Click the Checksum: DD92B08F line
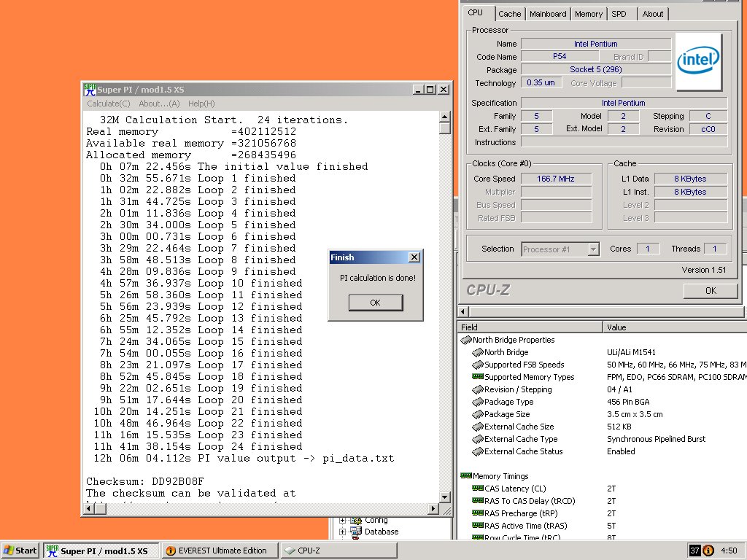 point(145,481)
